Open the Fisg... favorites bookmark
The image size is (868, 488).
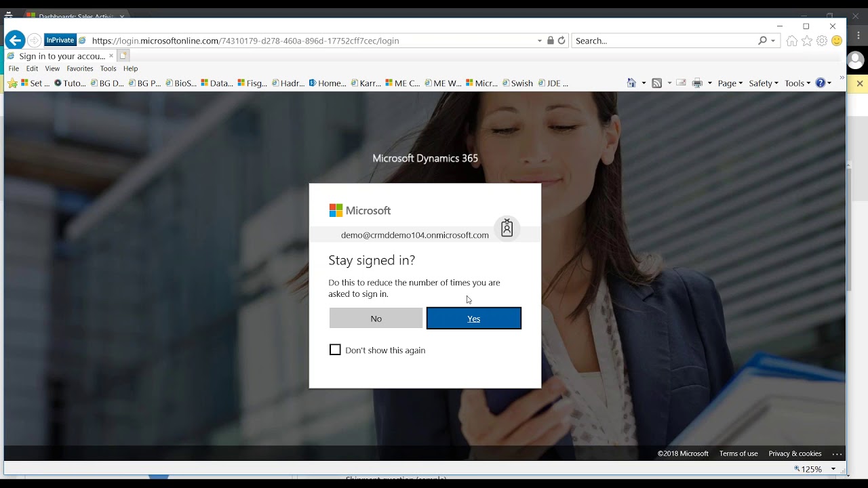[x=252, y=83]
